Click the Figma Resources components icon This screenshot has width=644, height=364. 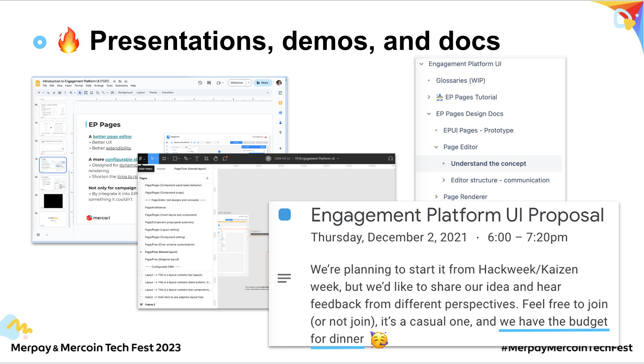click(x=206, y=159)
